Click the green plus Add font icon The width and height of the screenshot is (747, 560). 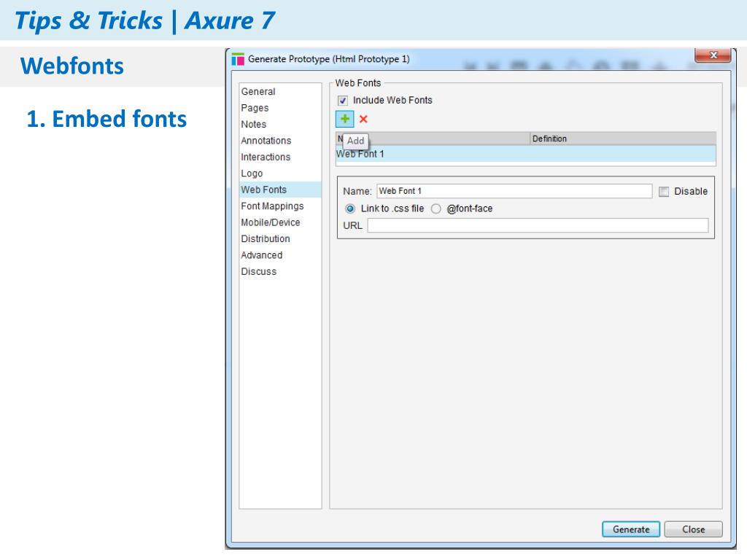click(x=344, y=119)
